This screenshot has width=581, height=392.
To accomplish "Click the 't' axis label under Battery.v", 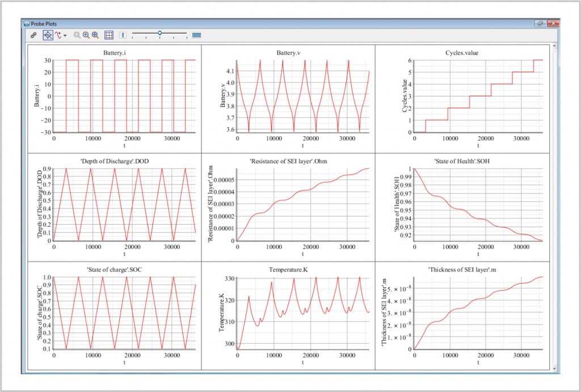I will pyautogui.click(x=303, y=146).
